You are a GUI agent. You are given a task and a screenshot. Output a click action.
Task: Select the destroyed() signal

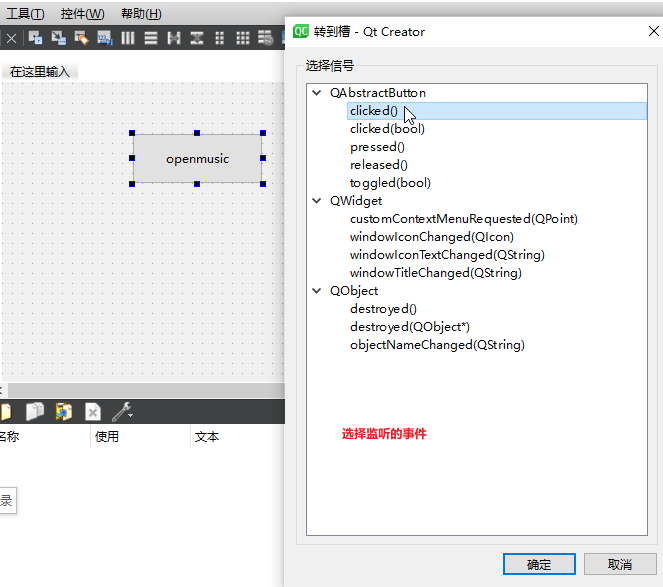(x=383, y=309)
